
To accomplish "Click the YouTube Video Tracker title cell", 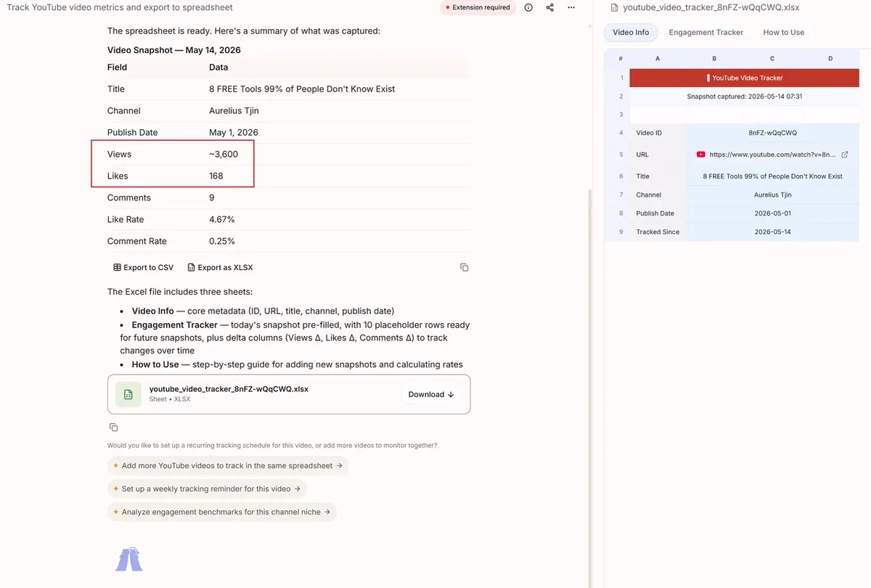I will coord(745,78).
